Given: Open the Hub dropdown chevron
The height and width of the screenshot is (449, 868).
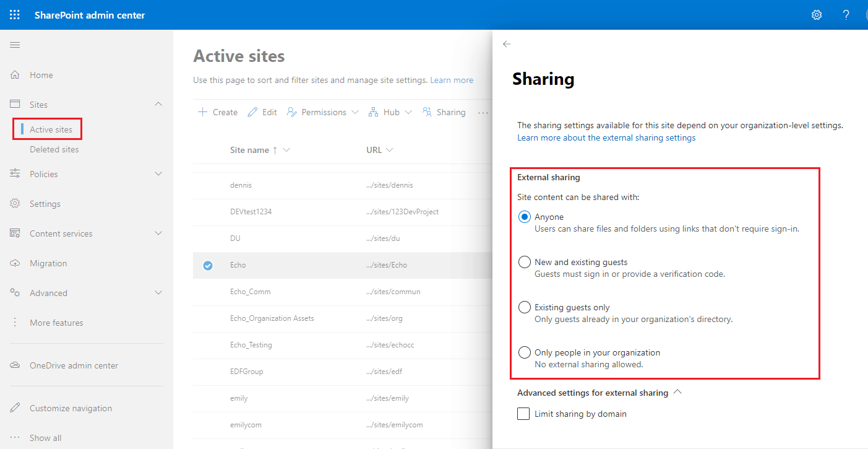Looking at the screenshot, I should (x=408, y=112).
